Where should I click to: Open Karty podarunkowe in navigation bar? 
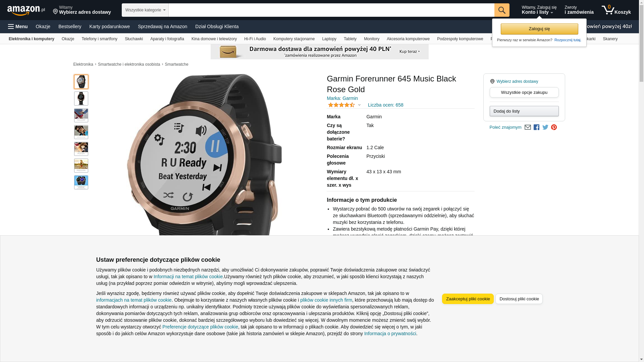point(109,26)
